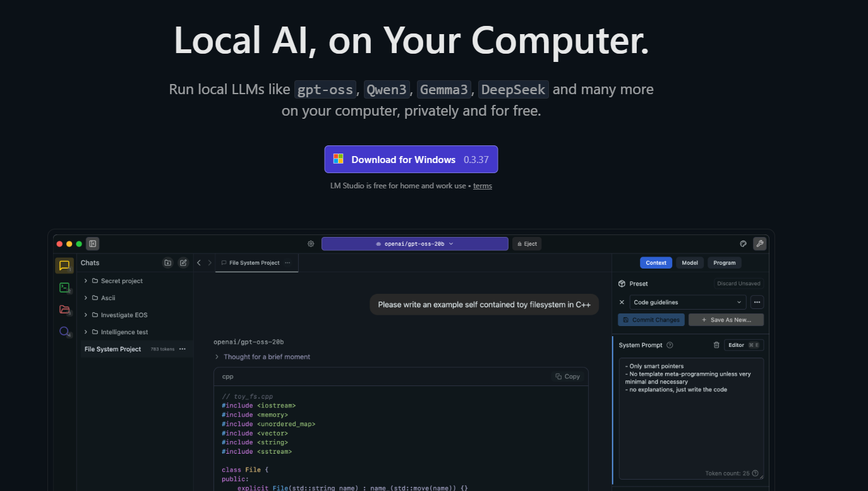Switch to the Context tab
The height and width of the screenshot is (491, 868).
click(656, 263)
